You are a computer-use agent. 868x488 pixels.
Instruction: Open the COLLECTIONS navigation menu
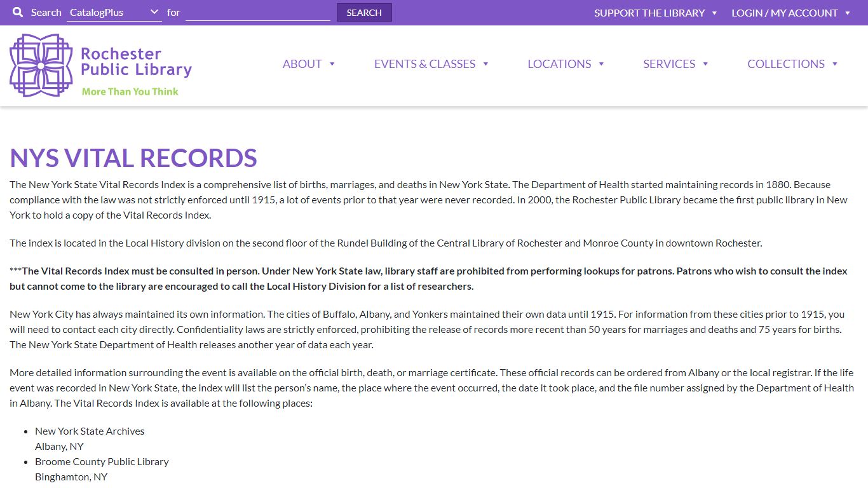786,64
